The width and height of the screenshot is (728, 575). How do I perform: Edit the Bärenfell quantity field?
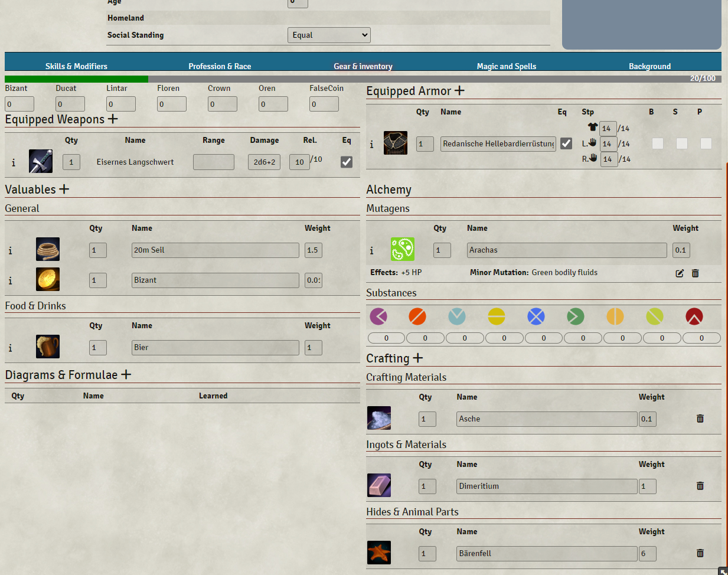point(427,554)
